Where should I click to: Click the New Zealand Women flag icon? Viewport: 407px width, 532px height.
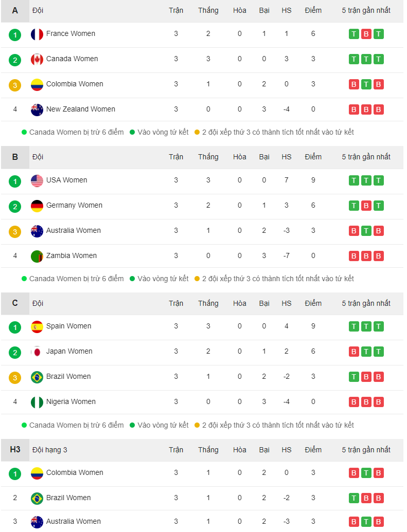tap(37, 109)
